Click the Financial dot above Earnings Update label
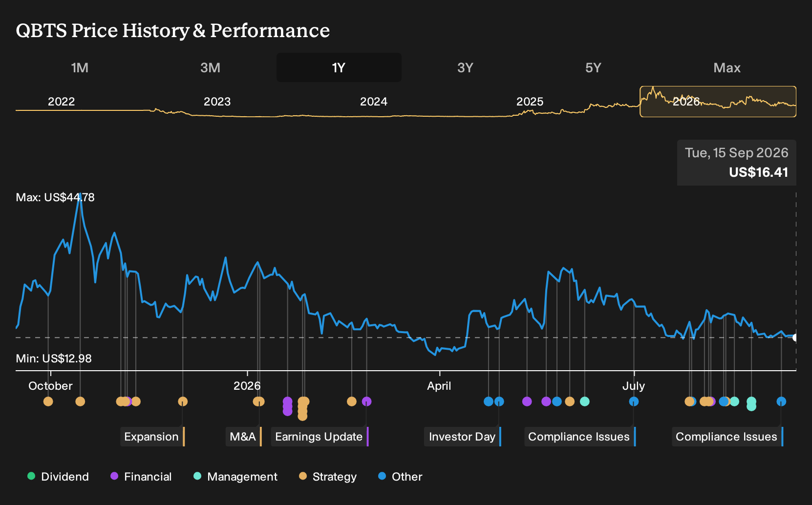 coord(367,401)
